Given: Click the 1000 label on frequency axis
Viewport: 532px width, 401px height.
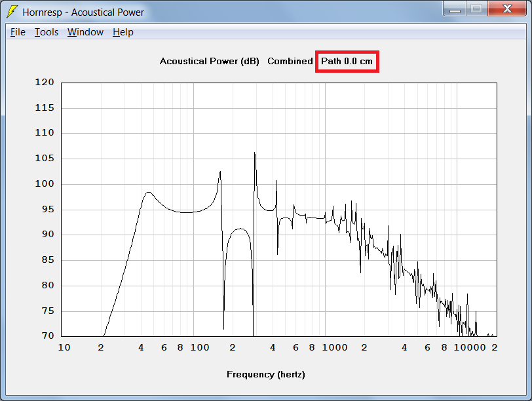Looking at the screenshot, I should point(335,348).
